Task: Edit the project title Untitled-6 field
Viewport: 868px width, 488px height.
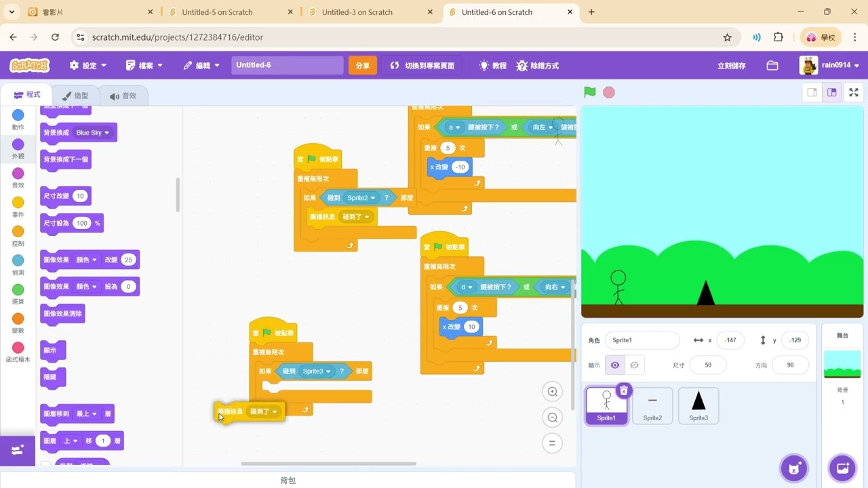Action: click(x=288, y=65)
